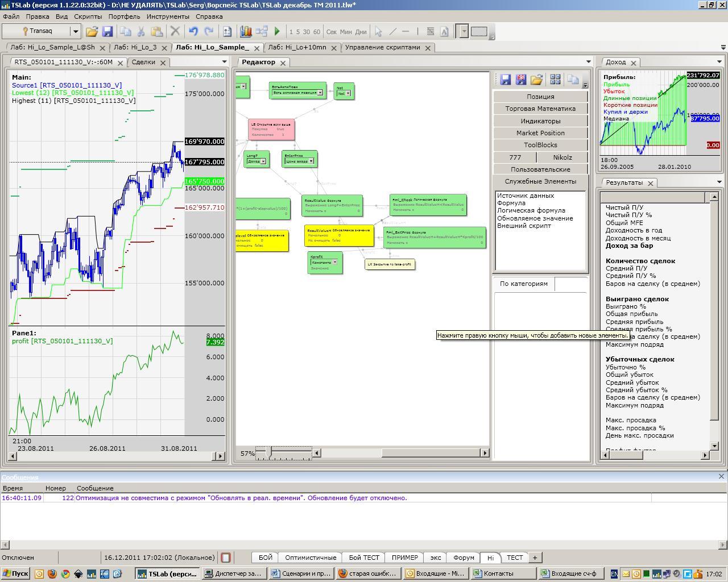728x582 pixels.
Task: Click the 'Торговая Математика' category button
Action: point(540,109)
